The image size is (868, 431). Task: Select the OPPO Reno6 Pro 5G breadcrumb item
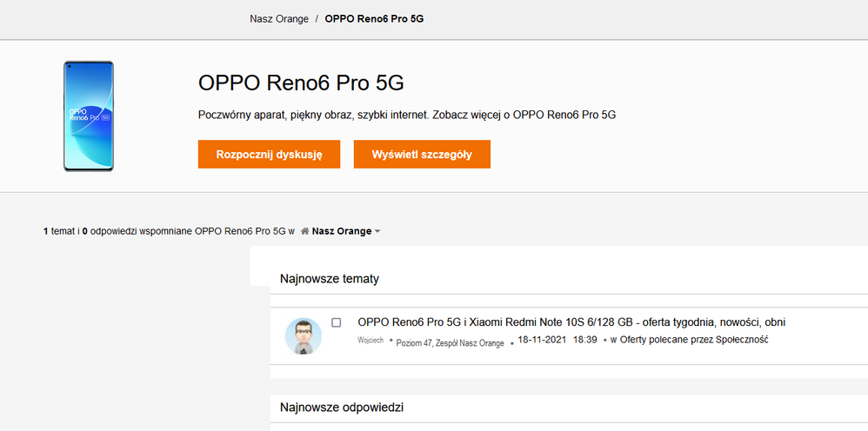[x=374, y=19]
